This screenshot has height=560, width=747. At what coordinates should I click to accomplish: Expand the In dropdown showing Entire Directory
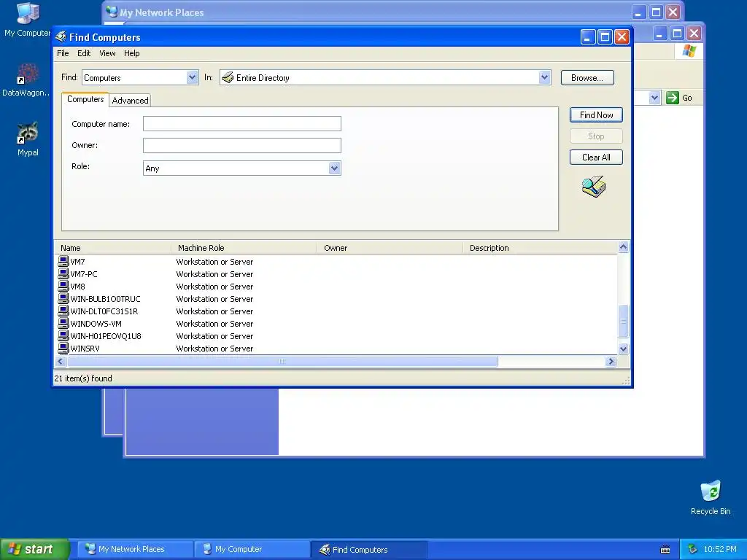click(544, 77)
